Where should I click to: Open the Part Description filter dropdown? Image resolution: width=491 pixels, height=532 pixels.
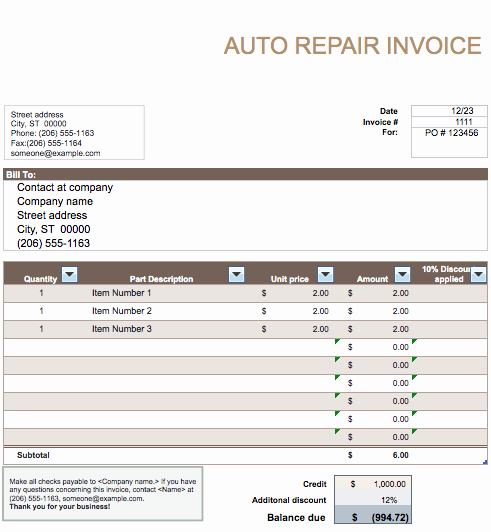[237, 274]
